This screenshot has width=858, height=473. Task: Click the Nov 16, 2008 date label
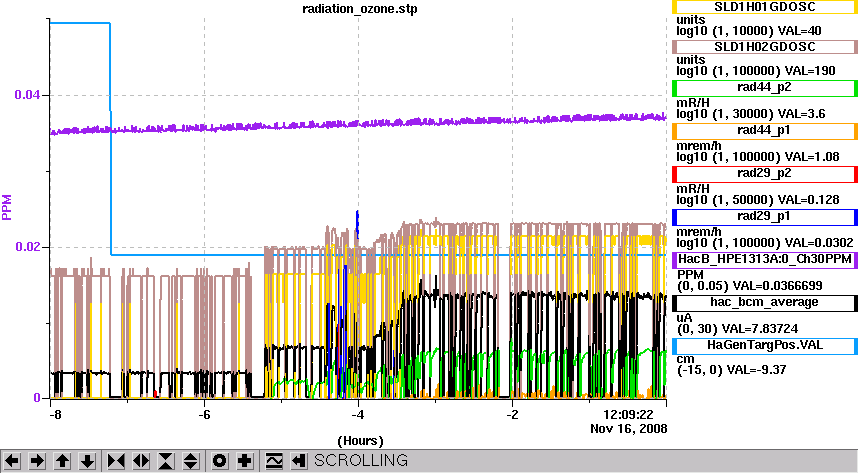tap(629, 429)
